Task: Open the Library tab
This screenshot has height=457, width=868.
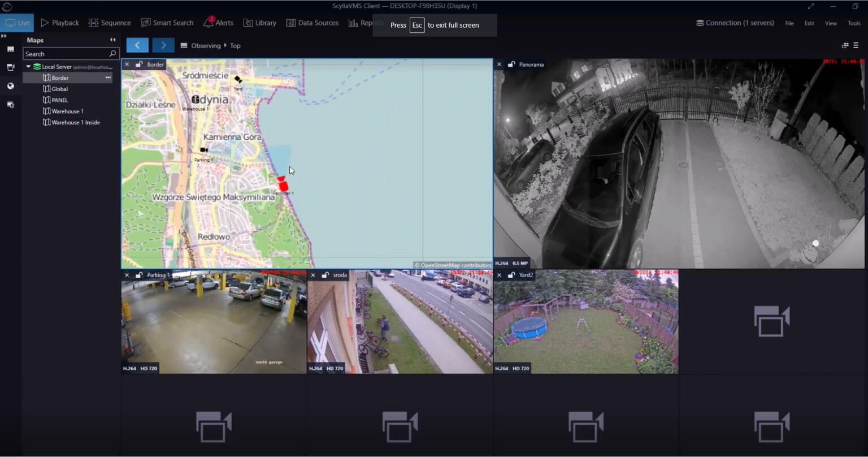Action: click(x=260, y=23)
